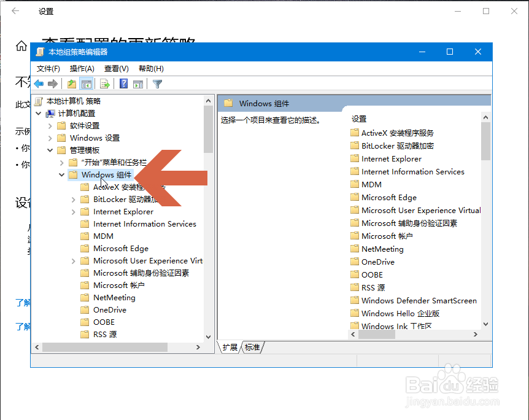
Task: Switch to the 标准 tab
Action: tap(252, 347)
